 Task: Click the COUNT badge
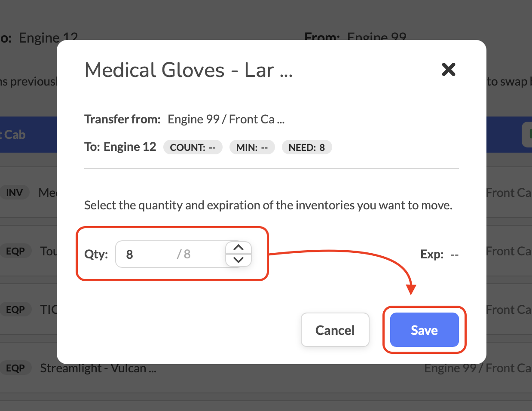[x=193, y=147]
